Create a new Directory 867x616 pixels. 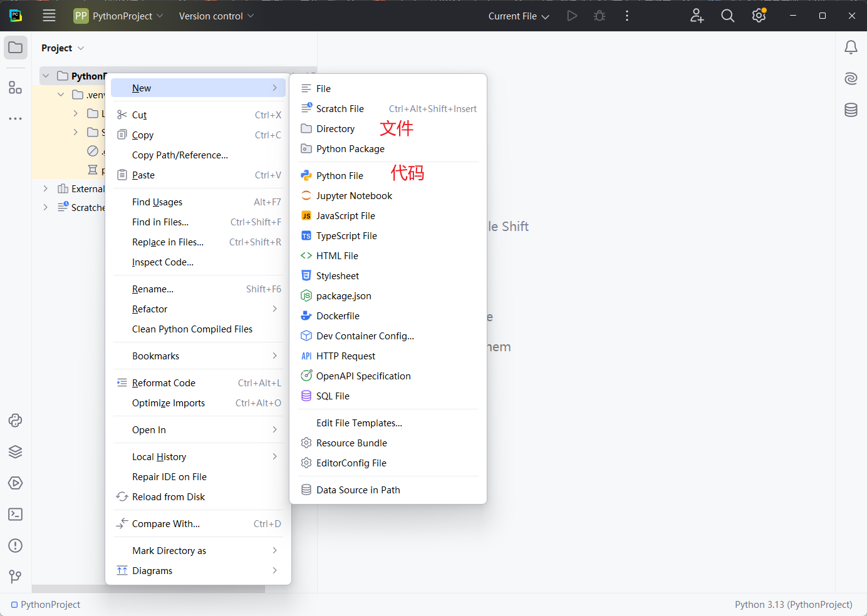388,129
